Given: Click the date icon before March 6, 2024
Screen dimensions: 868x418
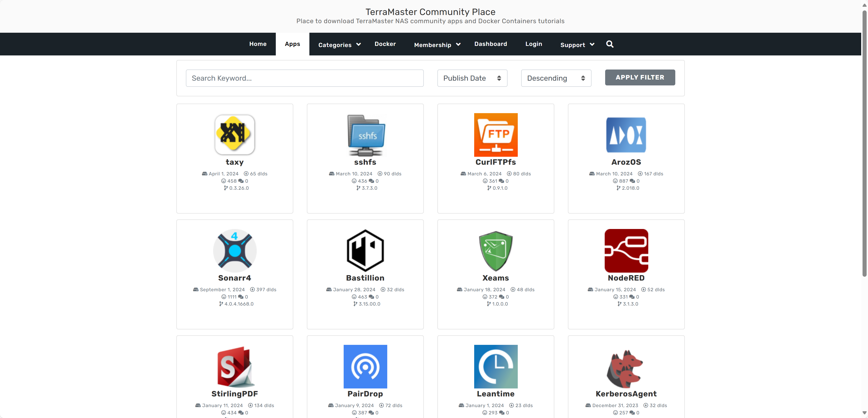Looking at the screenshot, I should click(463, 174).
